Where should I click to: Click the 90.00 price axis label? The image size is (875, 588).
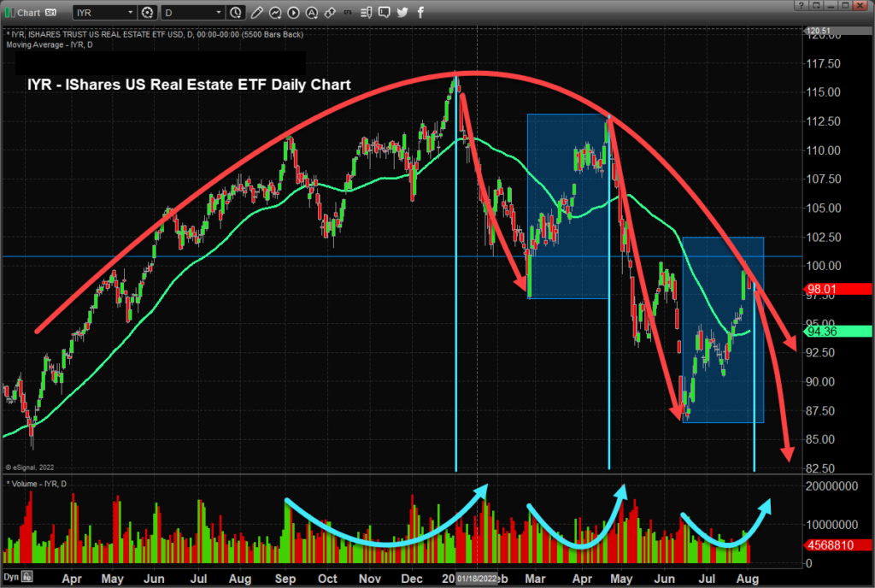point(820,381)
